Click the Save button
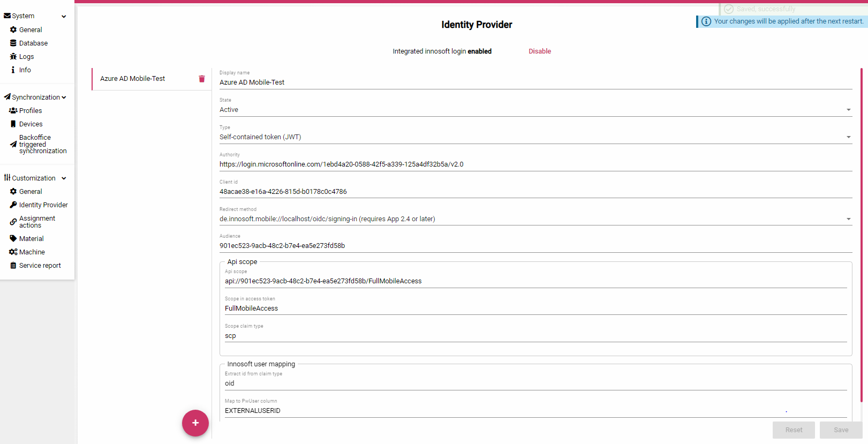 (841, 430)
